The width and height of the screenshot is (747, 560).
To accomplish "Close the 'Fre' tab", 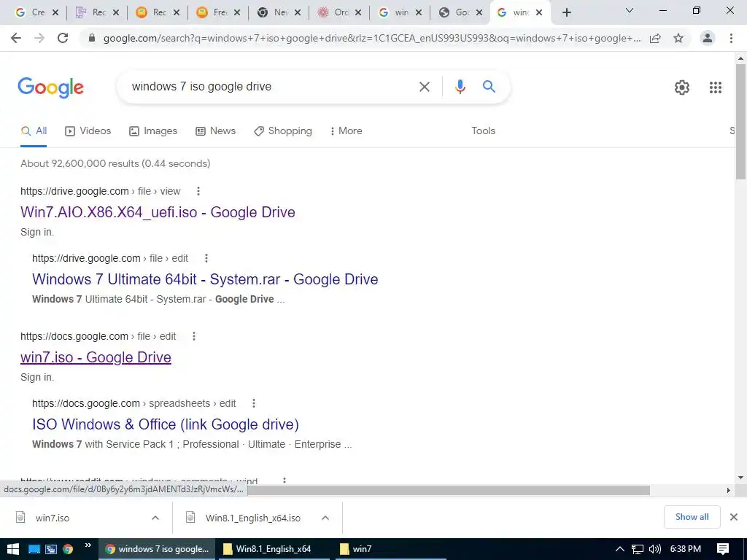I will 237,12.
